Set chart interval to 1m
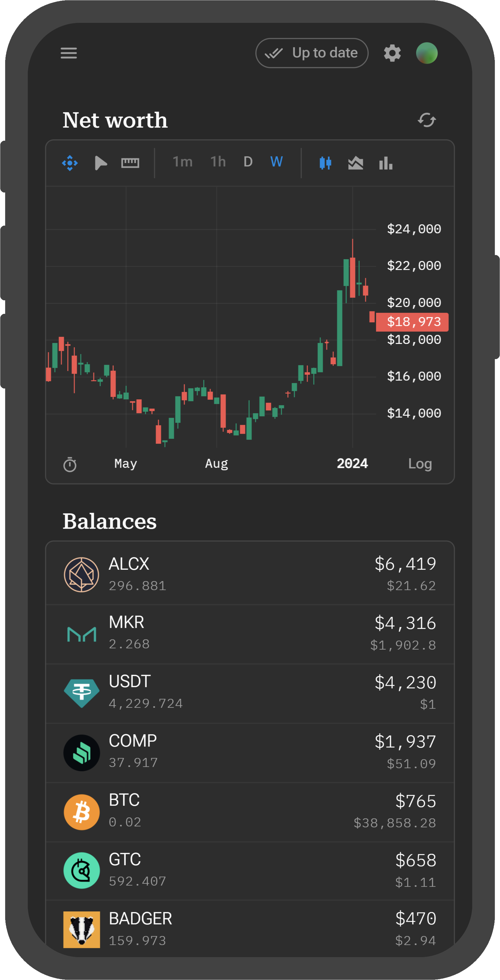 pos(183,162)
